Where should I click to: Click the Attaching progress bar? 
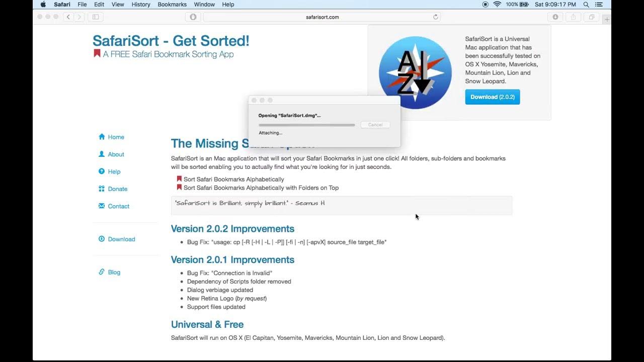tap(307, 125)
